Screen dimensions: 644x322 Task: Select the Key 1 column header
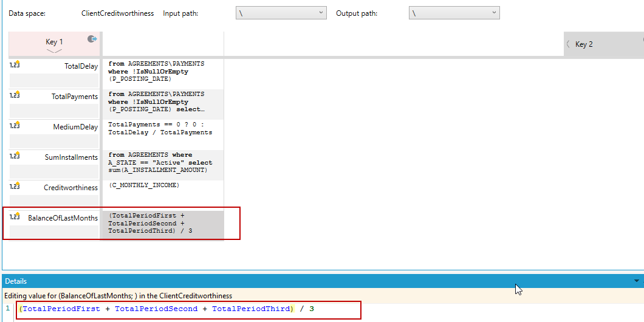point(54,44)
